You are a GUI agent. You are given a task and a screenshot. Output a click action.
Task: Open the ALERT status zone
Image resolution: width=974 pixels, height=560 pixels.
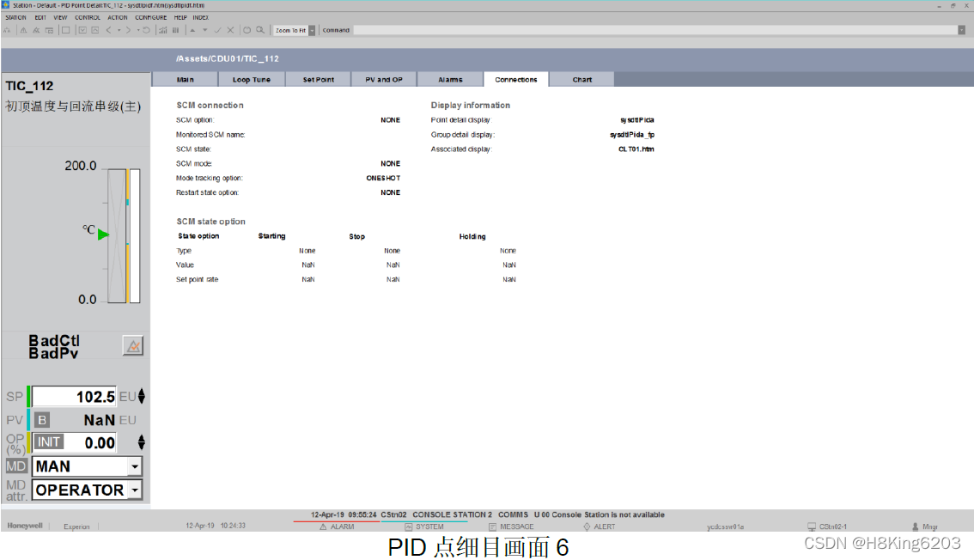pyautogui.click(x=600, y=527)
